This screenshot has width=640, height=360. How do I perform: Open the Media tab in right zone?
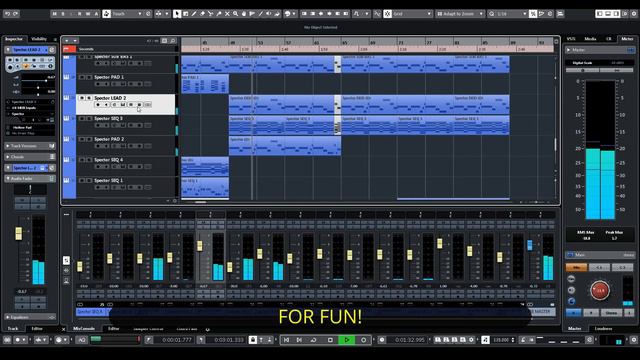590,39
